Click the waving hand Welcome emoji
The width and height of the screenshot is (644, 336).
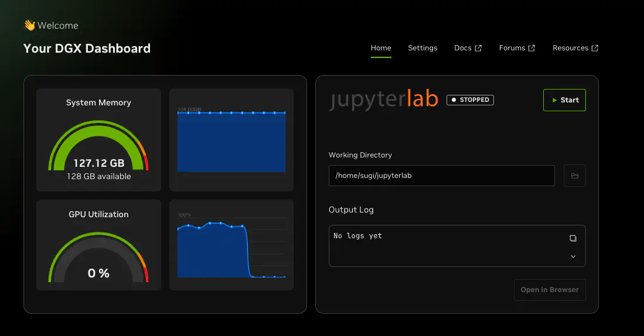(29, 25)
